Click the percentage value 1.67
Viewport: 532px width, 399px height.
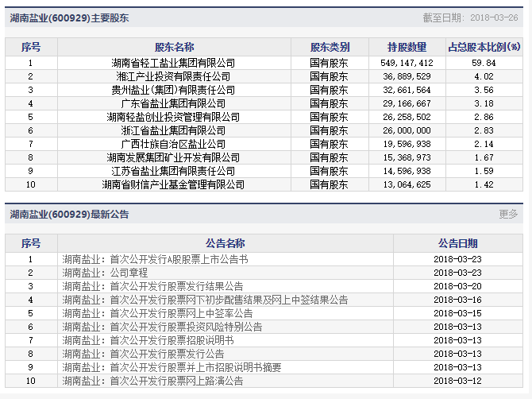coord(484,157)
